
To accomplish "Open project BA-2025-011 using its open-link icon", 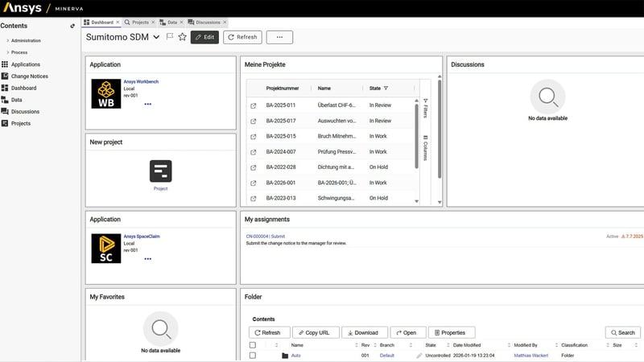I will [x=254, y=105].
